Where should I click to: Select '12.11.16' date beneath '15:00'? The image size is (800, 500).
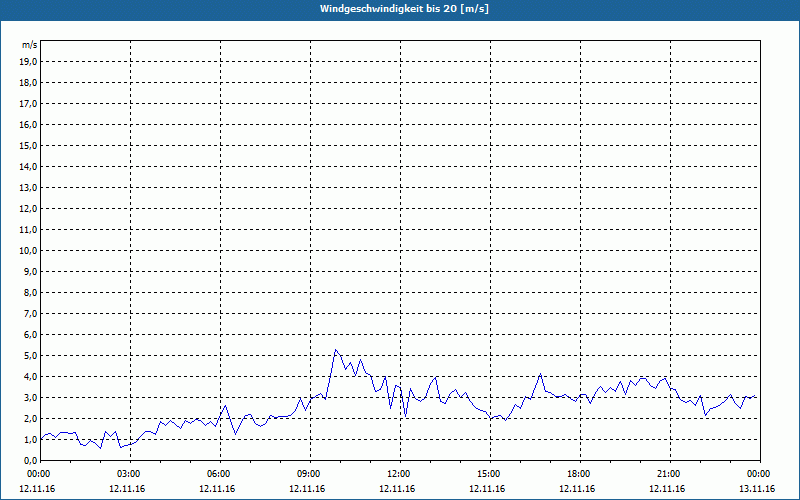tap(487, 489)
